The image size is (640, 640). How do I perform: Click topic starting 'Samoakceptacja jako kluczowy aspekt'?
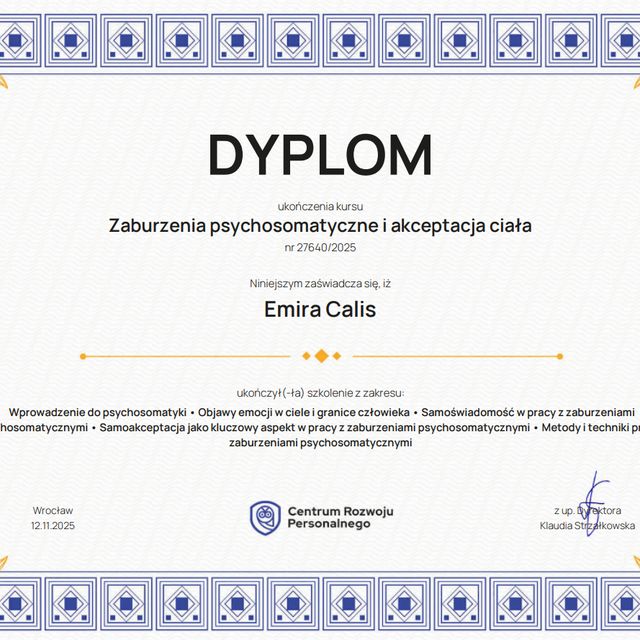[315, 428]
